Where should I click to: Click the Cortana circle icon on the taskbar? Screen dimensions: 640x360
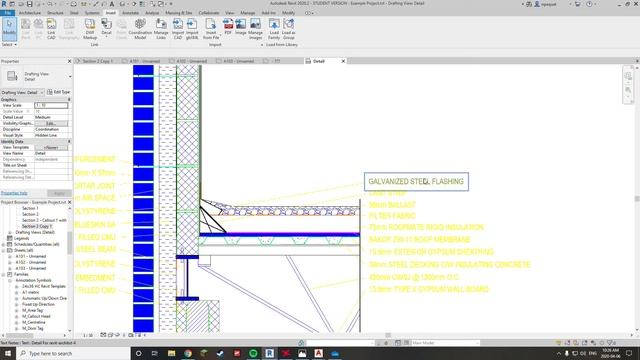[138, 353]
